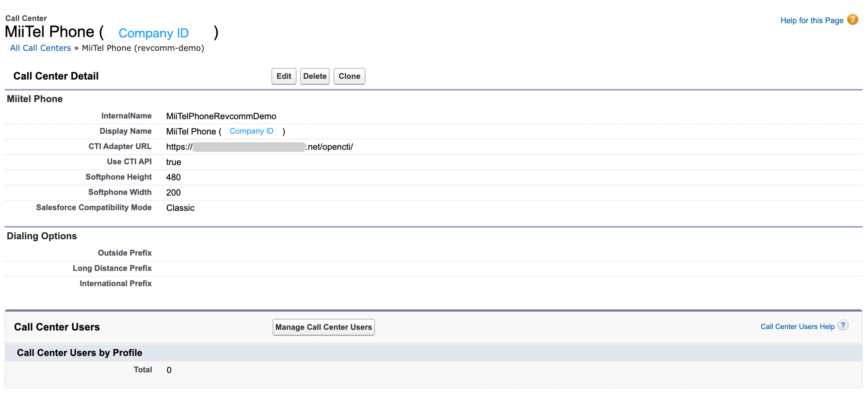Click breadcrumb text MiiTel Phone (revcomm-demo)
The image size is (868, 398).
click(143, 48)
